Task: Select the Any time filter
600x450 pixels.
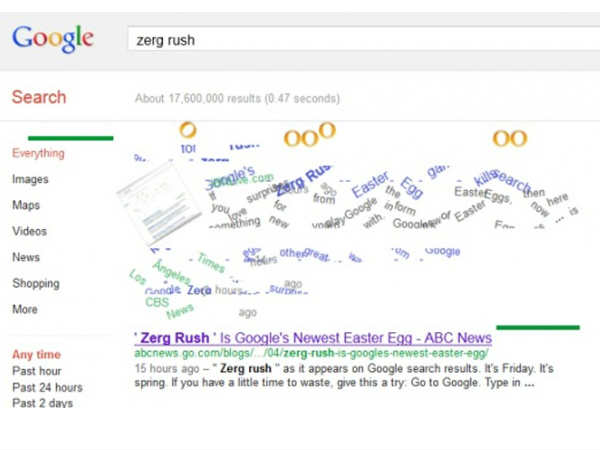Action: 36,354
